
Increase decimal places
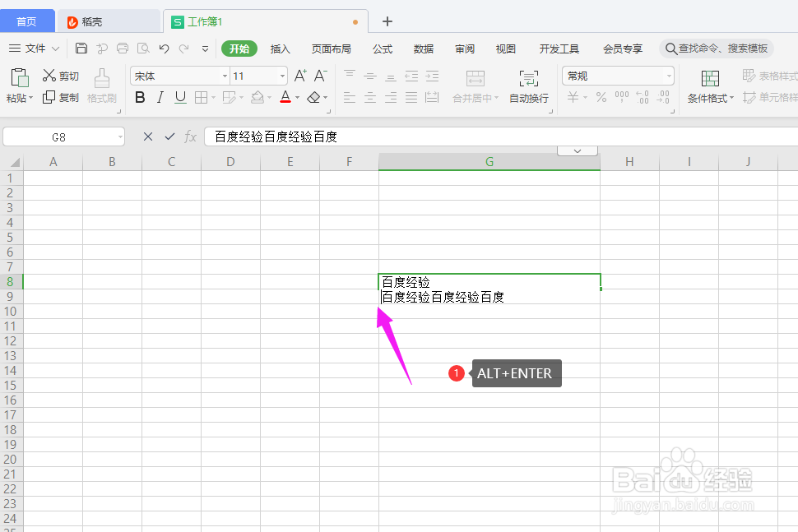click(x=643, y=97)
